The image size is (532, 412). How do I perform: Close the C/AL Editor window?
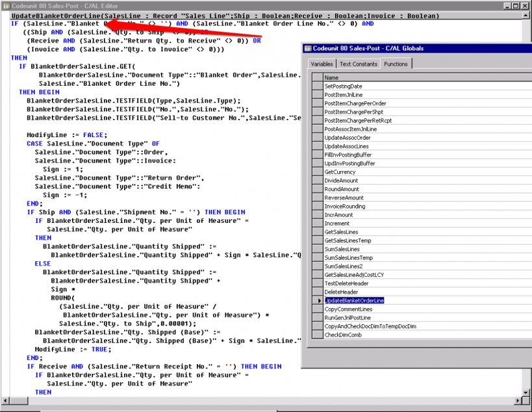pyautogui.click(x=524, y=6)
